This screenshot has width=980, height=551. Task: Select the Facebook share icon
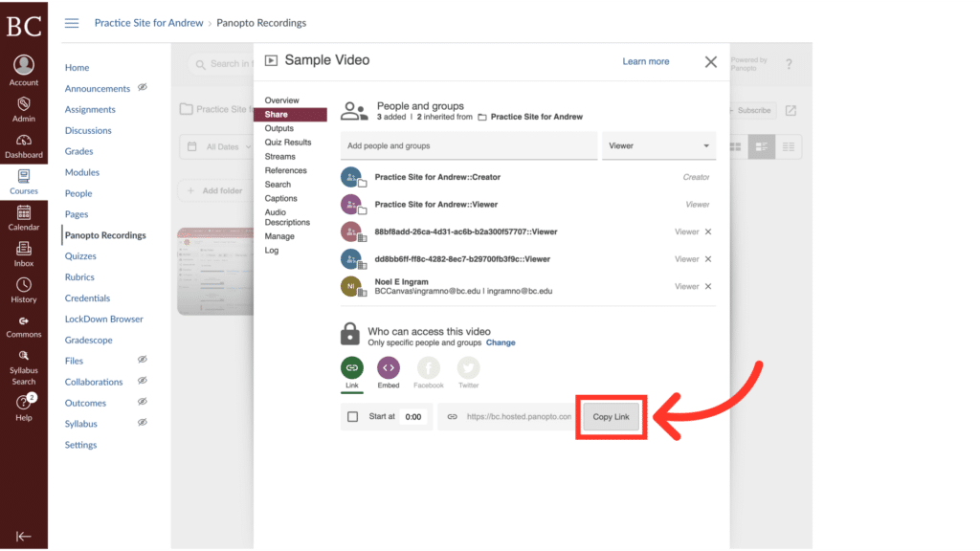click(x=428, y=367)
